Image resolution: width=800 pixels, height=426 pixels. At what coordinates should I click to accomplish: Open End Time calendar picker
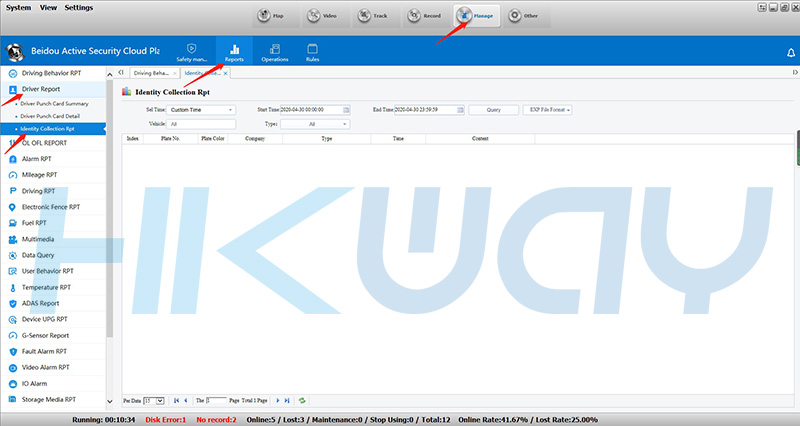click(x=460, y=110)
